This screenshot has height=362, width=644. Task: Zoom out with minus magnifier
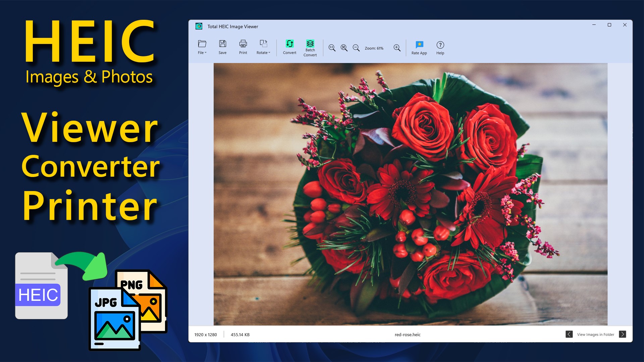point(356,48)
